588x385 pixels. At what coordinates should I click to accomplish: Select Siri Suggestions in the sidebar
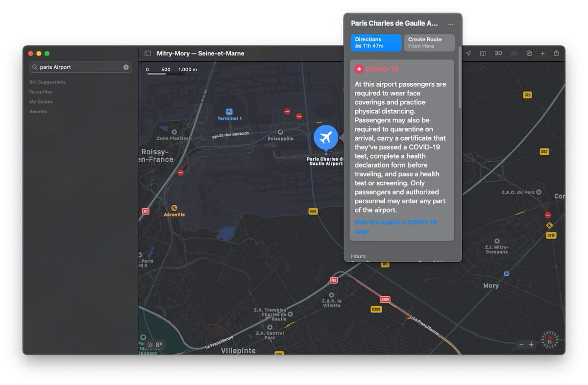[x=48, y=82]
